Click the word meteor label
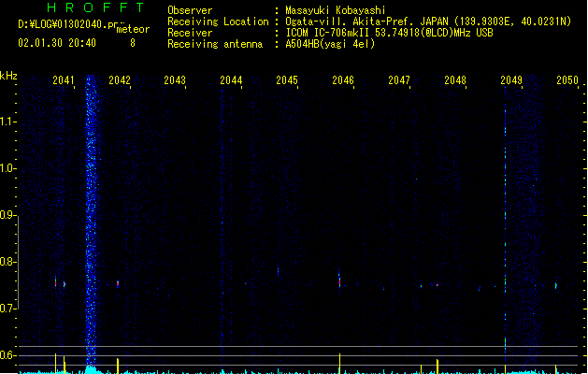The width and height of the screenshot is (588, 374). pyautogui.click(x=133, y=29)
